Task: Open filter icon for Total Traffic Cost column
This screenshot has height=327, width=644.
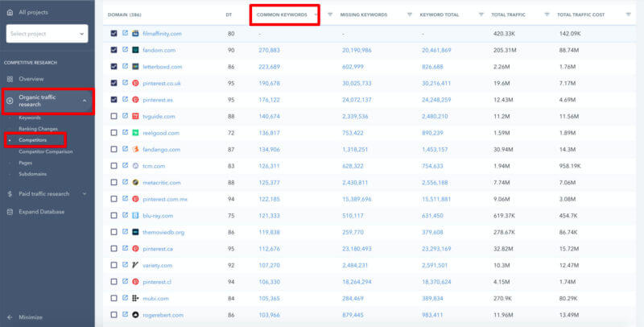Action: [628, 14]
